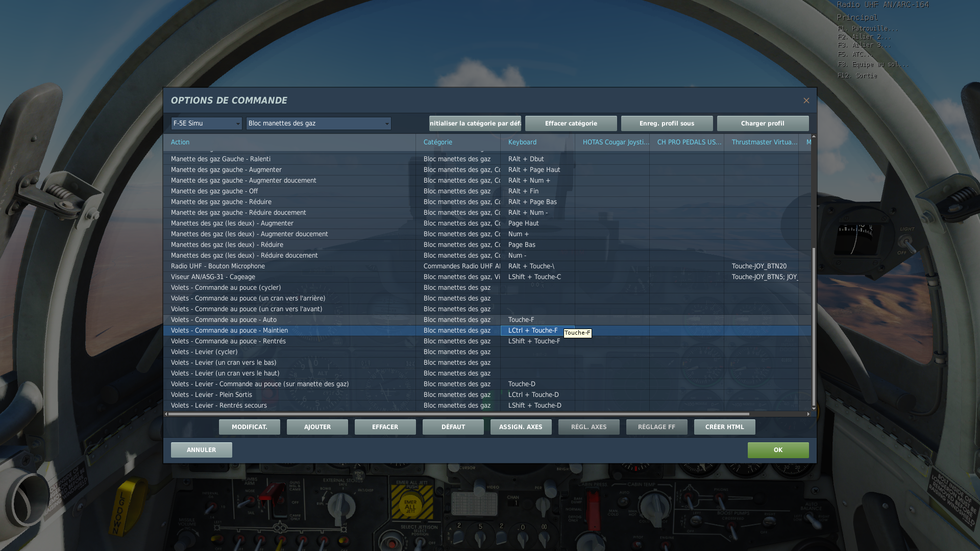Click the LCtrl + Touche-F keyboard cell
This screenshot has width=980, height=551.
click(537, 331)
